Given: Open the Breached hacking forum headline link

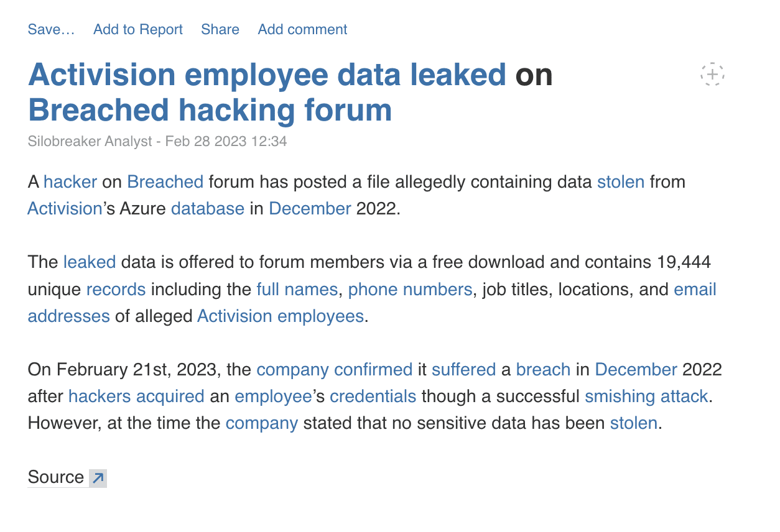Looking at the screenshot, I should coord(210,110).
